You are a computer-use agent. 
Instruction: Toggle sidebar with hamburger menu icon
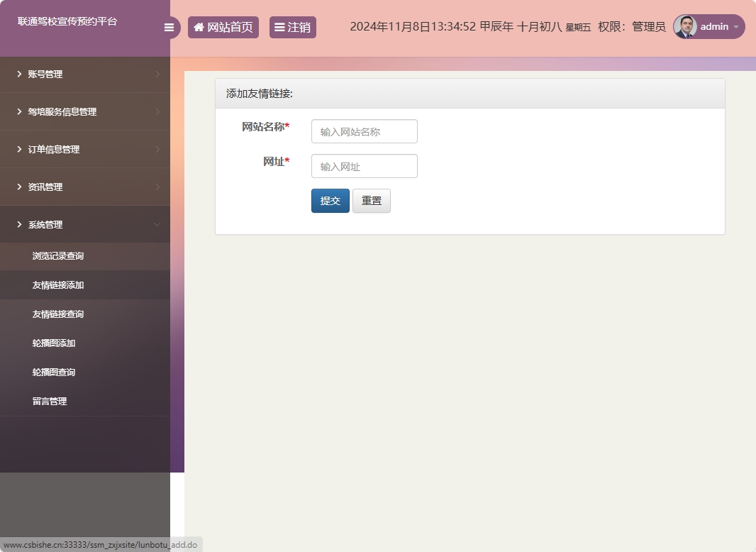(169, 28)
